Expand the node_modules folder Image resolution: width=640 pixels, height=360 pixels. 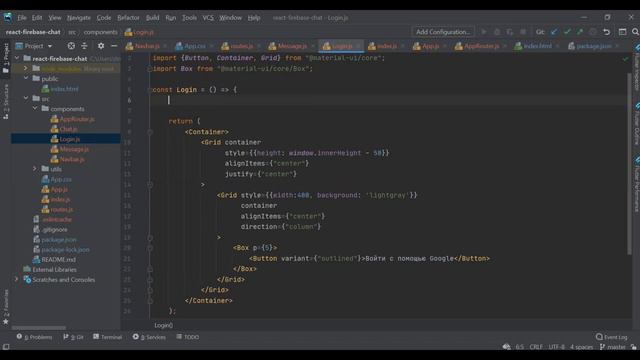click(26, 68)
